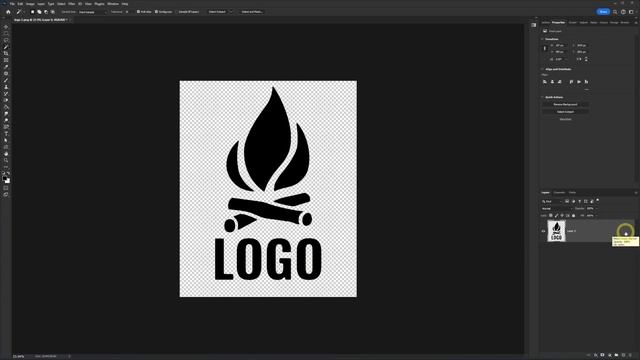
Task: Open the search icon near Share
Action: (615, 12)
